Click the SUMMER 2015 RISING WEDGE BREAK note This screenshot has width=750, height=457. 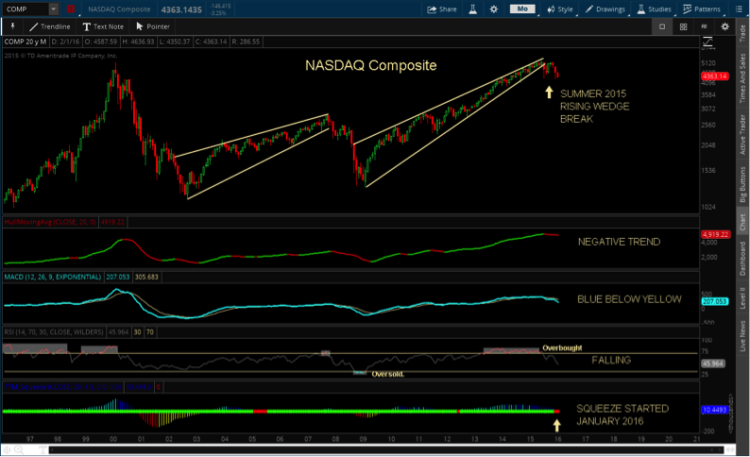tap(595, 106)
